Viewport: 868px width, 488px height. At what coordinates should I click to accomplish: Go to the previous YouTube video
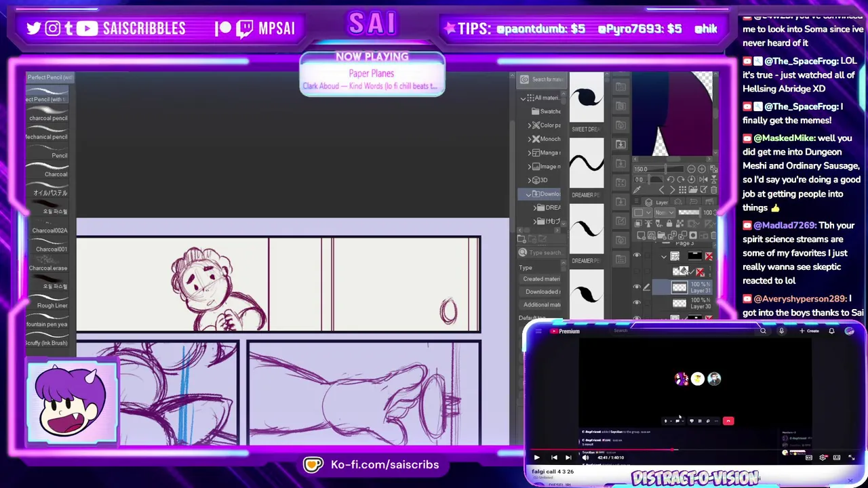tap(553, 457)
